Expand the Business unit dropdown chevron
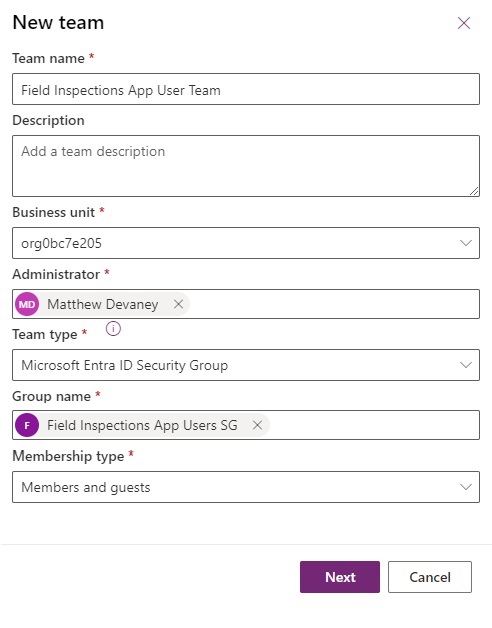This screenshot has width=492, height=628. pyautogui.click(x=466, y=243)
